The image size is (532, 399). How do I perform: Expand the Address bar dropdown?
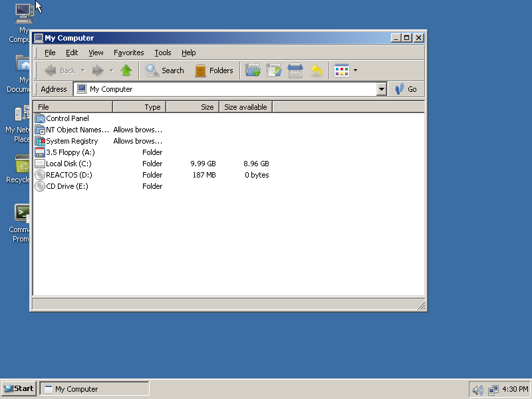381,89
